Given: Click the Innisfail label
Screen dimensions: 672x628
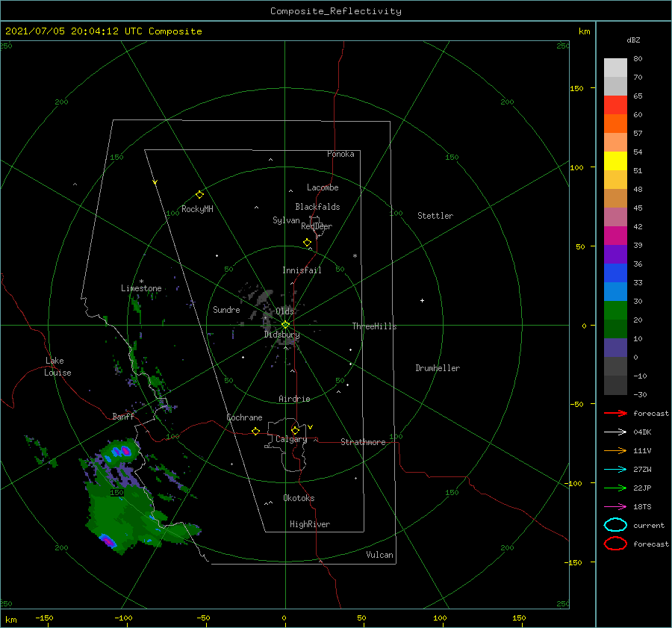Looking at the screenshot, I should [302, 270].
